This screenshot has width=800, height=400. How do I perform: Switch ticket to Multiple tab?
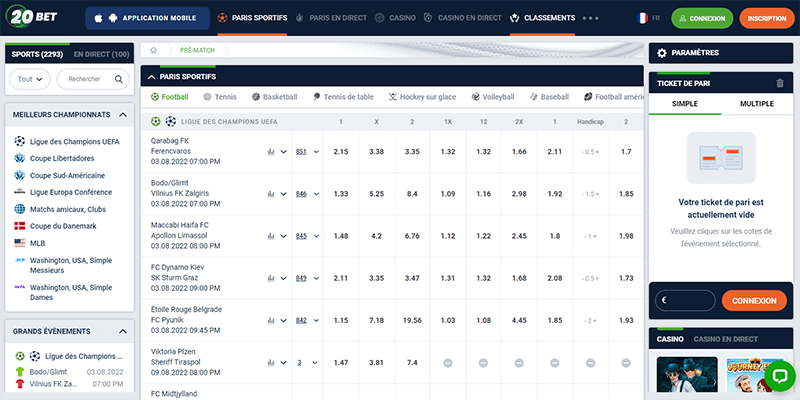(x=757, y=104)
